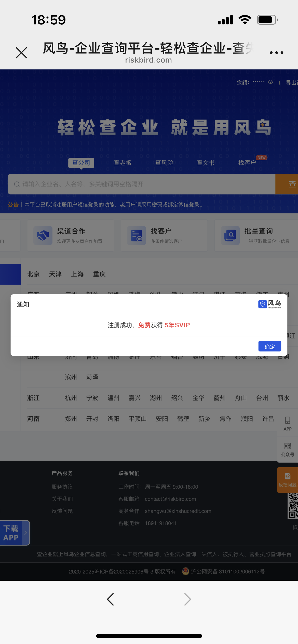This screenshot has height=644, width=298.
Task: Confirm the notification with 确定
Action: coord(269,346)
